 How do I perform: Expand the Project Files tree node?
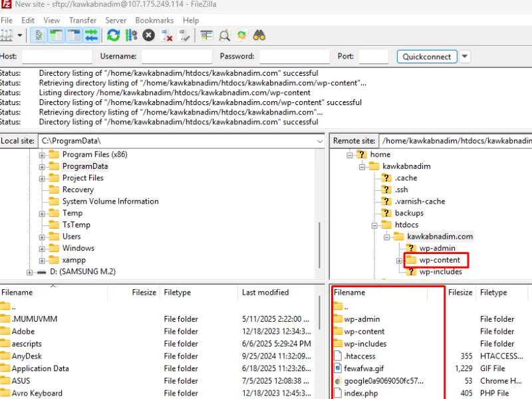pyautogui.click(x=42, y=178)
